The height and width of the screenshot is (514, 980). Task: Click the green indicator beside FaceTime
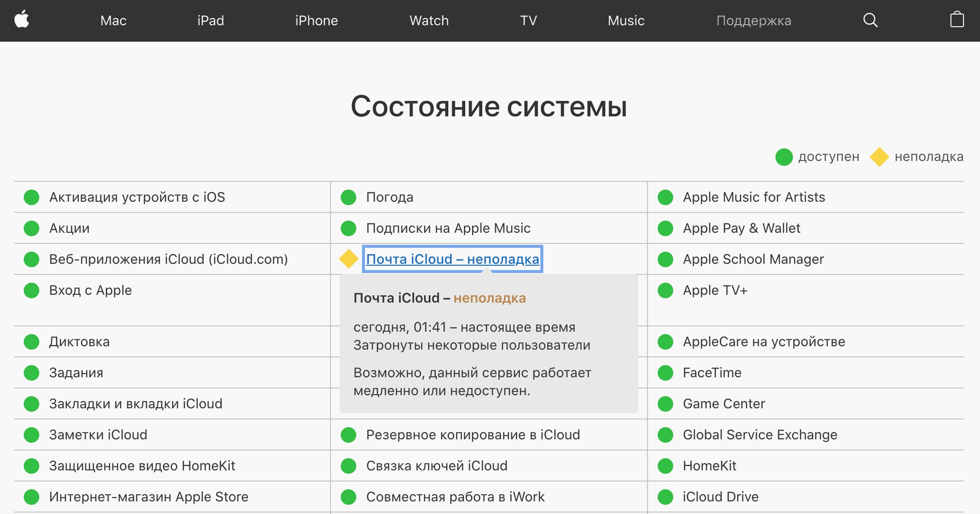pyautogui.click(x=664, y=372)
